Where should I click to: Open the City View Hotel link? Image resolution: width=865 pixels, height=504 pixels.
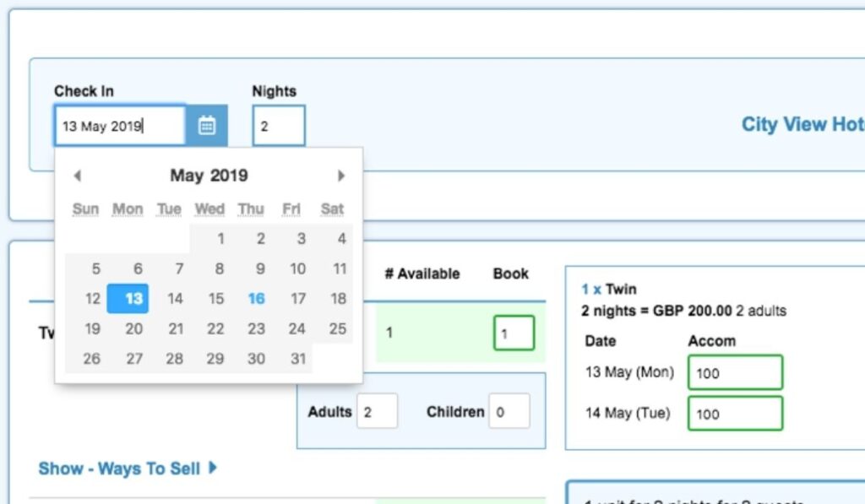(x=802, y=124)
